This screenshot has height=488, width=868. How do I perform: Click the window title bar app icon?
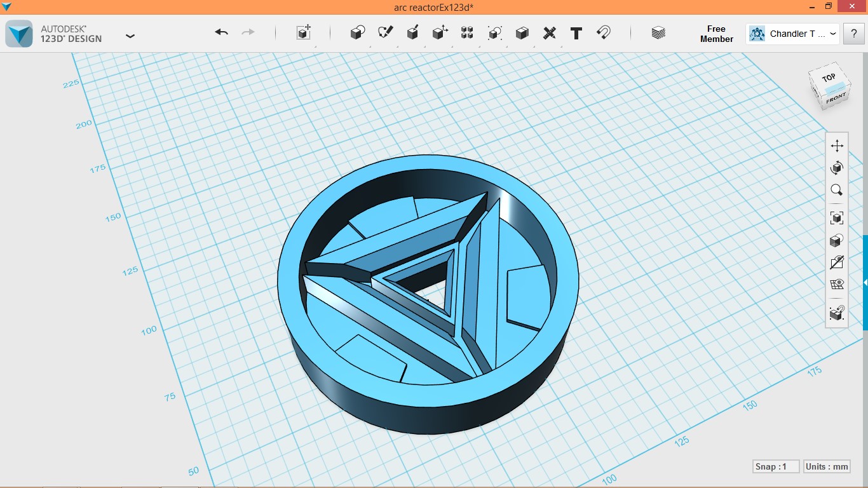tap(6, 6)
